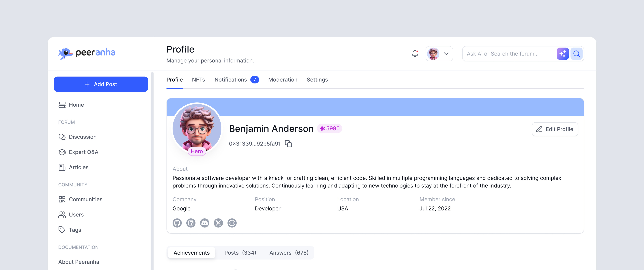
Task: Click the copy wallet address icon
Action: (289, 143)
